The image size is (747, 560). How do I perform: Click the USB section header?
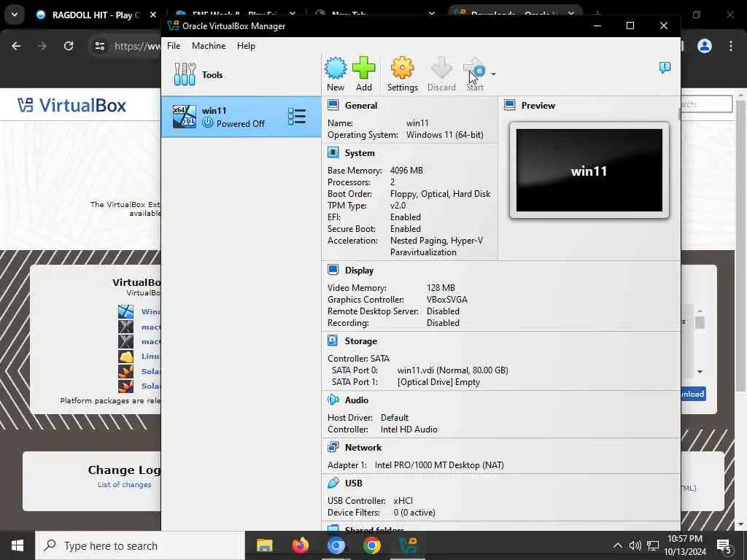click(x=354, y=483)
